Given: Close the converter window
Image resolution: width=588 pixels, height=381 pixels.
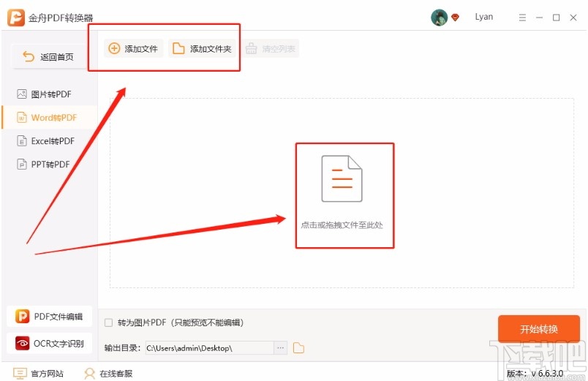Looking at the screenshot, I should (x=573, y=18).
